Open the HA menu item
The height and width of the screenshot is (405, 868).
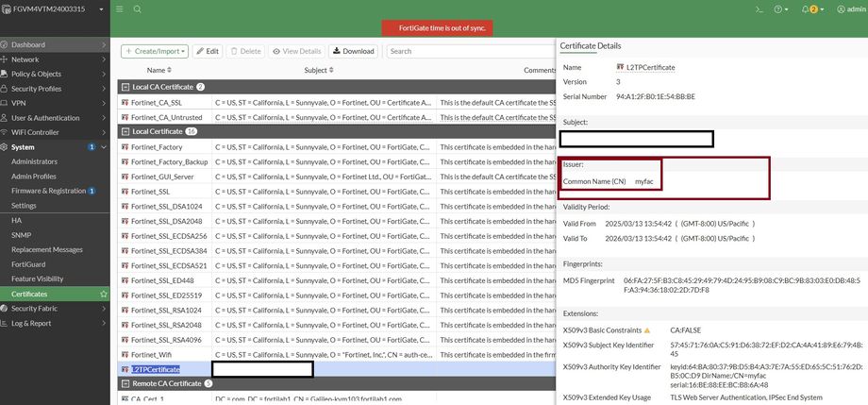click(16, 221)
